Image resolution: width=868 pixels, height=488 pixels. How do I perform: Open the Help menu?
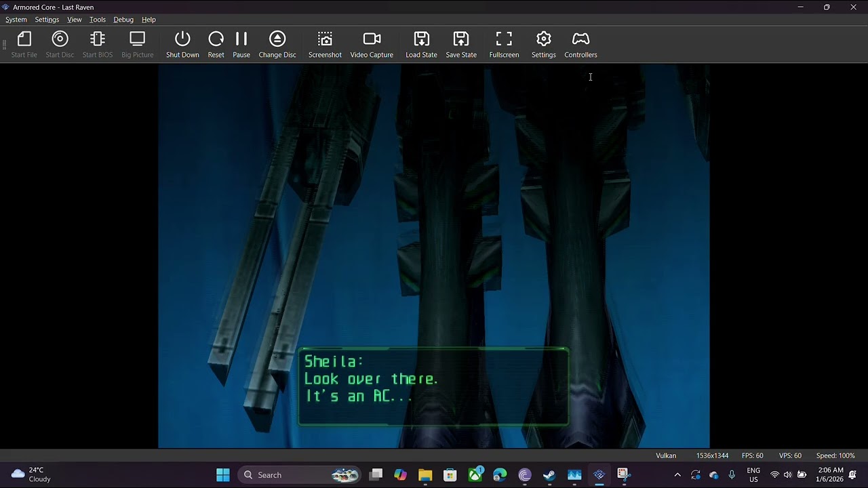point(149,20)
